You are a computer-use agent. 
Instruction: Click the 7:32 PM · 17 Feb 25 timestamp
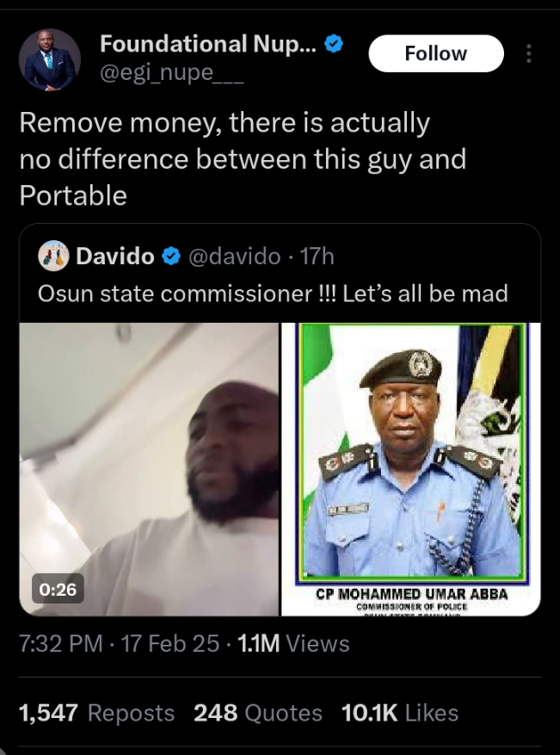(119, 643)
